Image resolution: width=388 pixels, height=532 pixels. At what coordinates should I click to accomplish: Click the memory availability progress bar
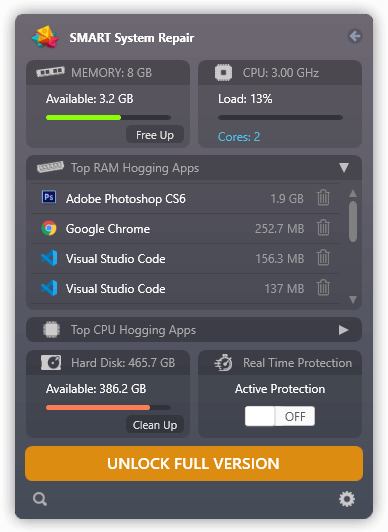109,117
